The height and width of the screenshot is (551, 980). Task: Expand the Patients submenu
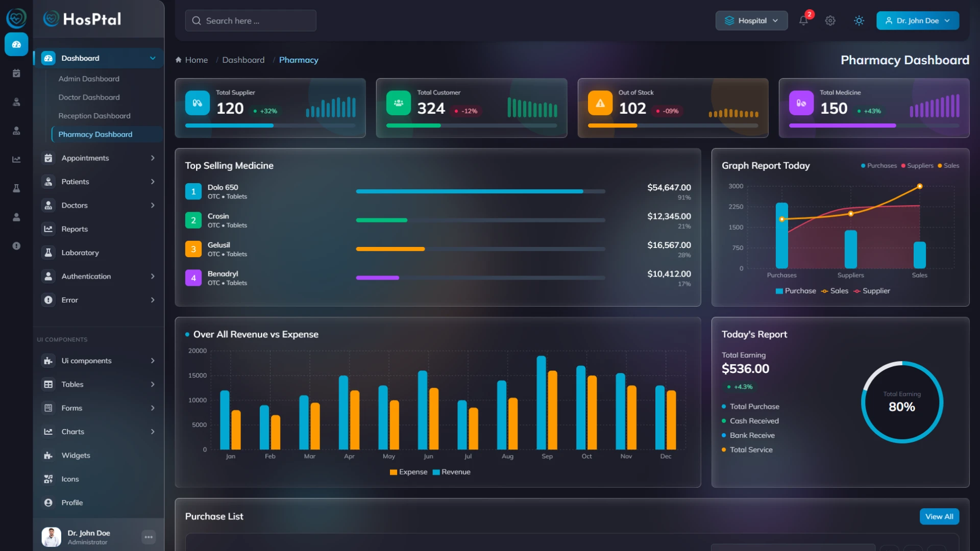153,182
